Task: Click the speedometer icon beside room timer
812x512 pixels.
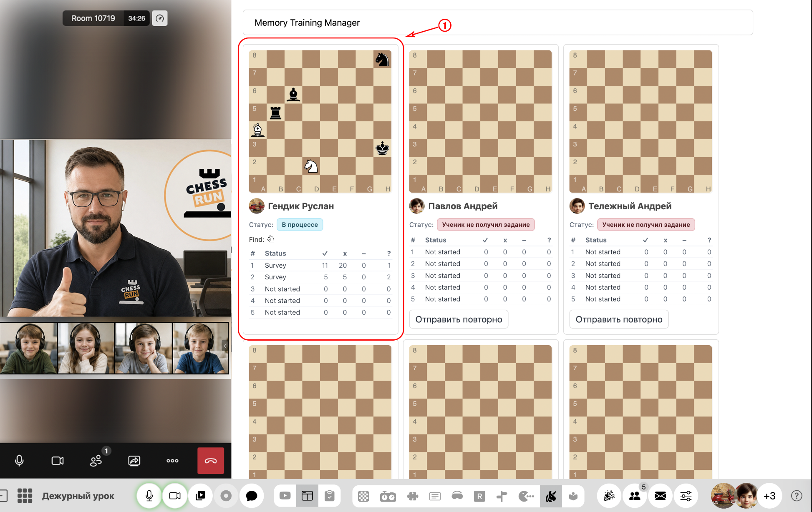Action: [160, 18]
